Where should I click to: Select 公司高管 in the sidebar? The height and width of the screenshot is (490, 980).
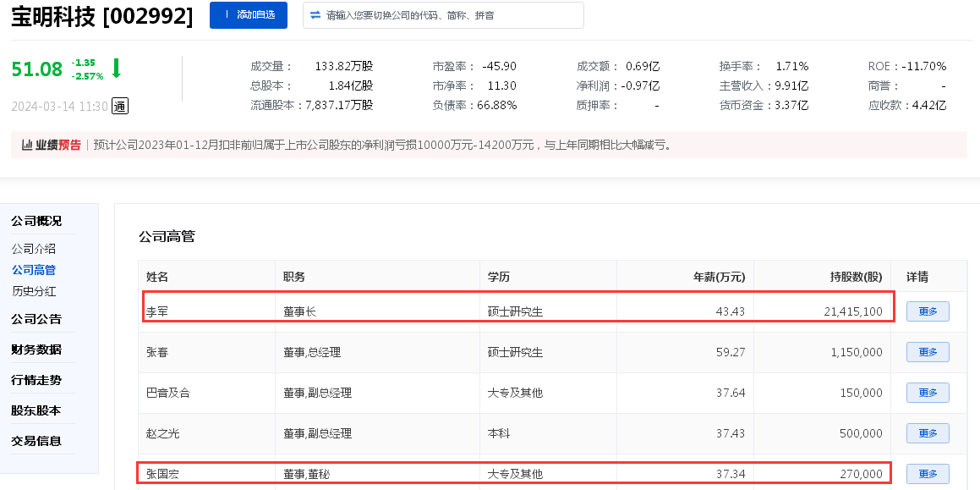point(34,270)
